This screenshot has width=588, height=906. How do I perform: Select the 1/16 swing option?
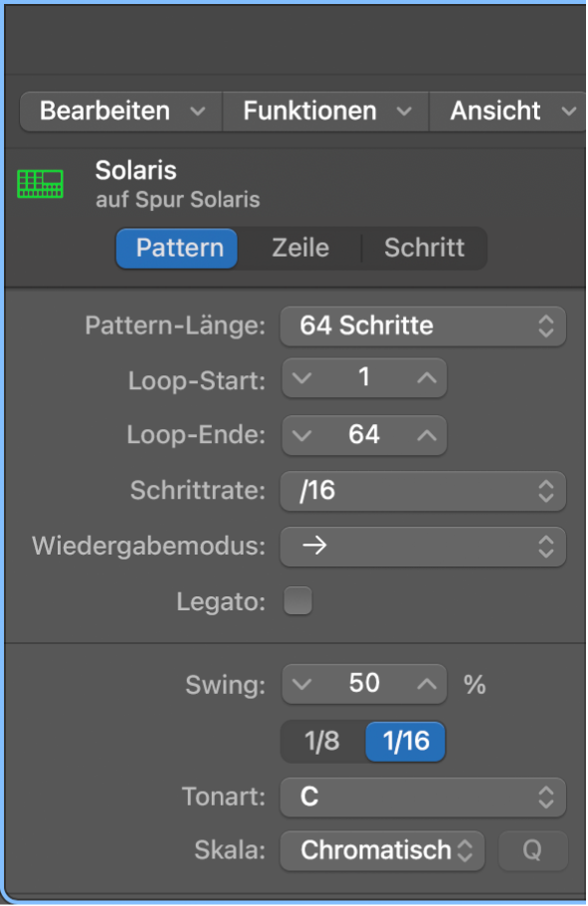pos(405,742)
